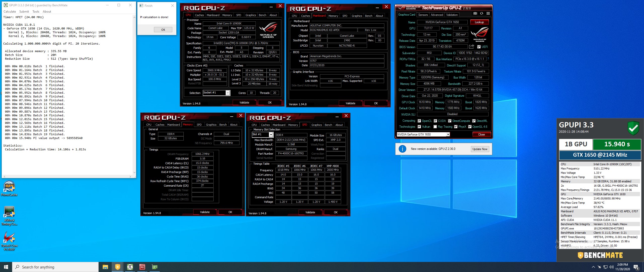Toggle the OpenGL 4.6 checkbox
The height and width of the screenshot is (272, 644).
(470, 127)
